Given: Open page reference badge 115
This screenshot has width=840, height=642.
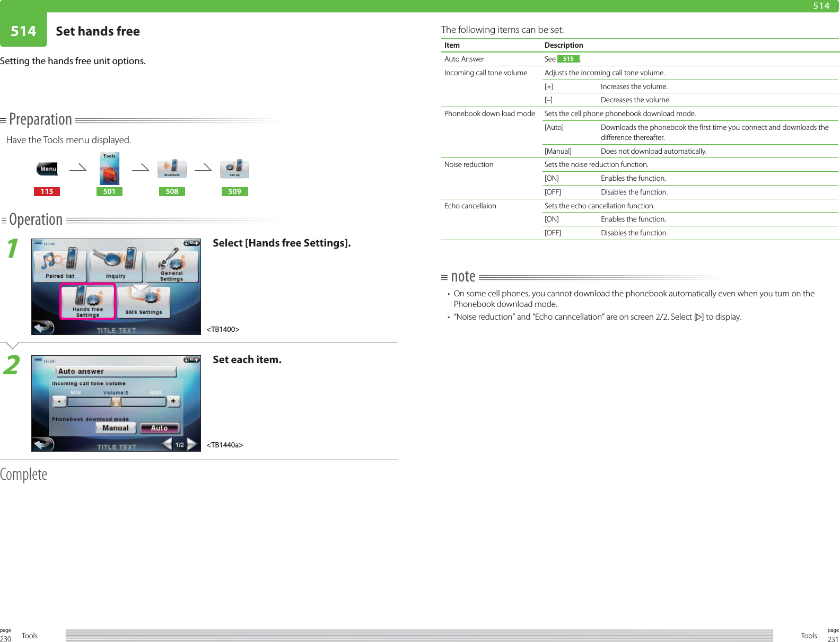Looking at the screenshot, I should (x=47, y=191).
